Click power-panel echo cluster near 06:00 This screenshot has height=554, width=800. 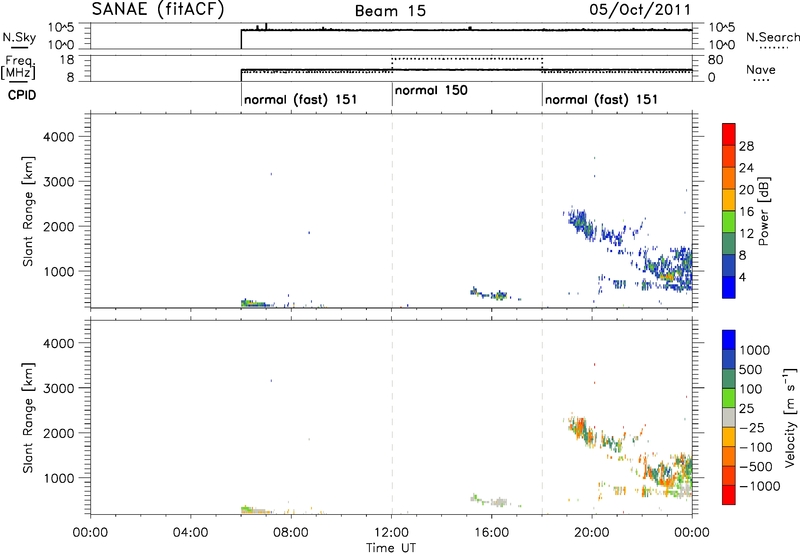[254, 303]
